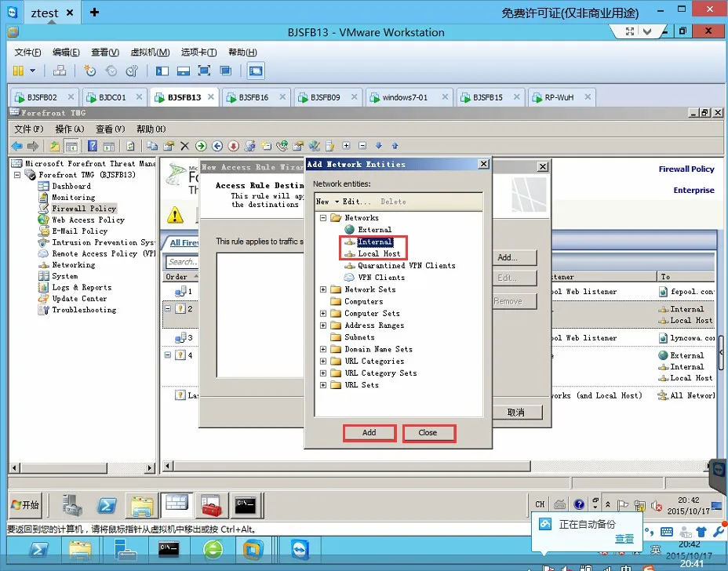Open the New dropdown in Add Network Entities

click(x=327, y=202)
